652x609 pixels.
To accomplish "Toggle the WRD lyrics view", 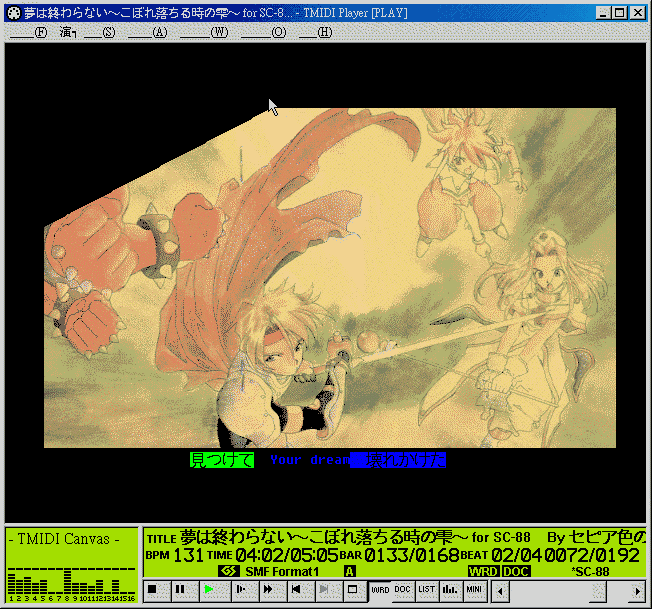I will (380, 591).
